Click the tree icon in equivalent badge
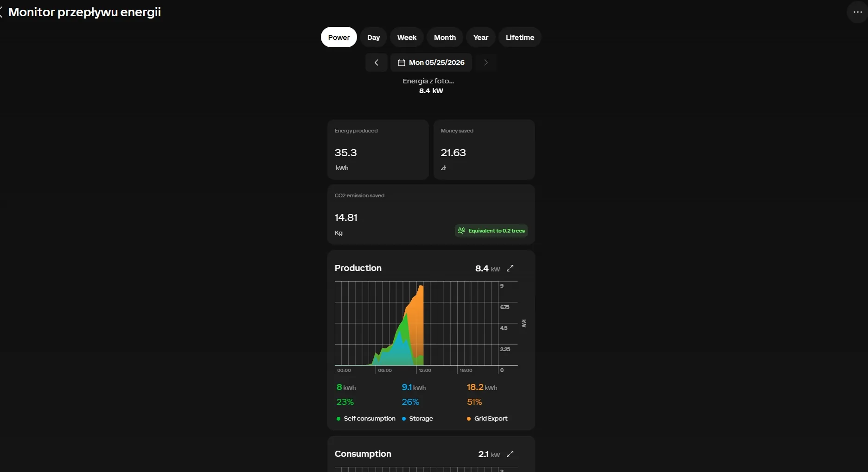Image resolution: width=868 pixels, height=472 pixels. click(x=461, y=230)
